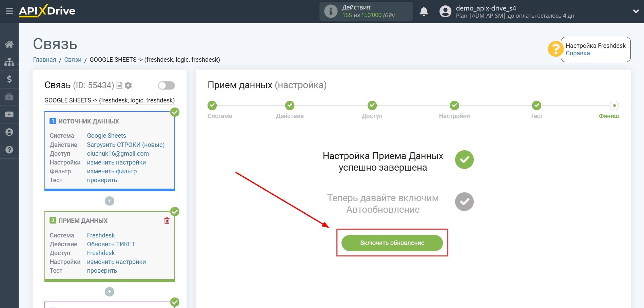
Task: Click the ПРИЕМ ДАННЫХ block header
Action: coord(83,221)
